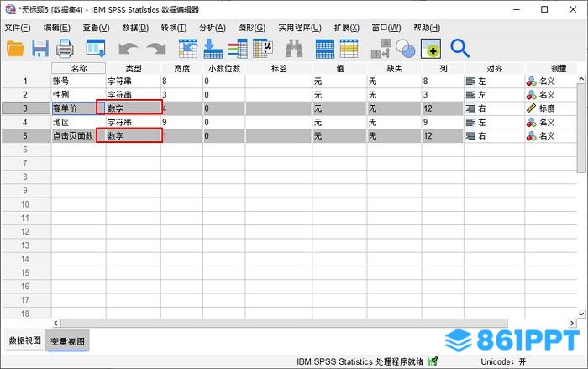
Task: Click the 字符串 type cell for 地区
Action: point(134,123)
